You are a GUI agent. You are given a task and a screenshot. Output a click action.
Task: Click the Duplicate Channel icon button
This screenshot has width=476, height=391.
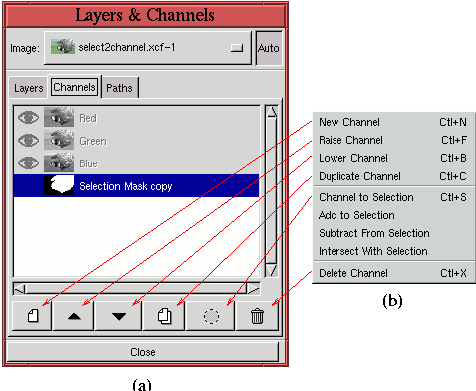(x=164, y=316)
